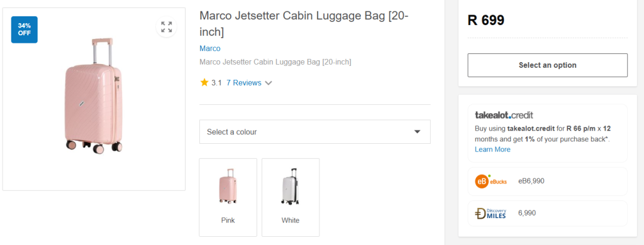Viewport: 644px width, 245px height.
Task: Click the 6,990 Discovery Miles row
Action: [x=548, y=214]
